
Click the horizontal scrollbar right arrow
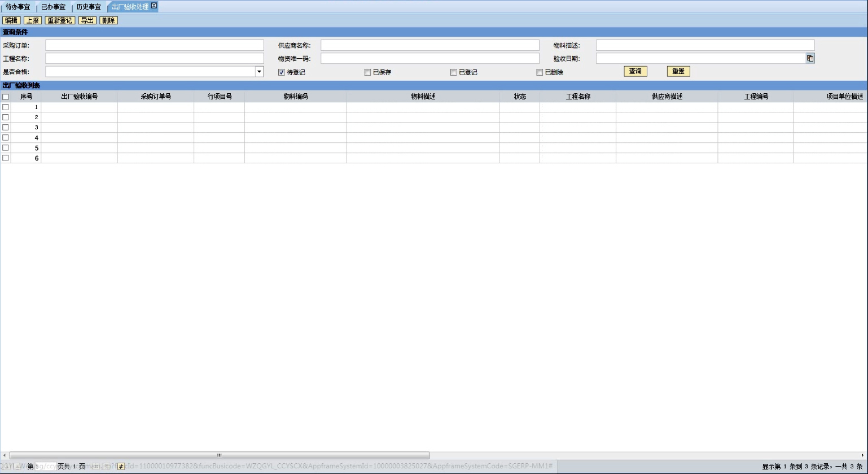tap(863, 455)
